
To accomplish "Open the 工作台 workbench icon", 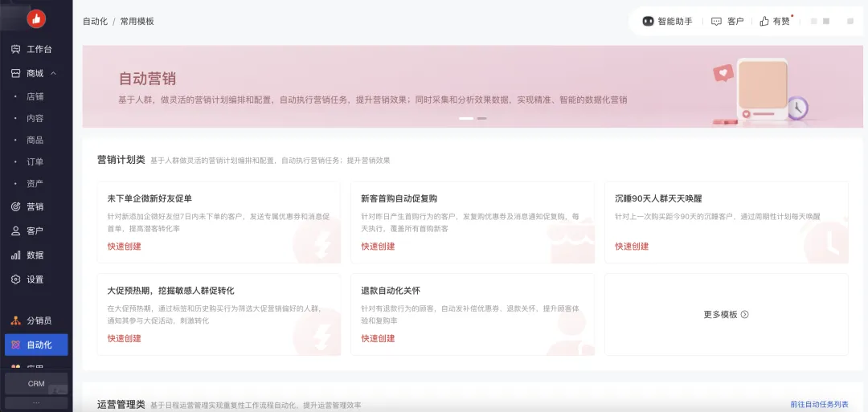I will [x=15, y=49].
